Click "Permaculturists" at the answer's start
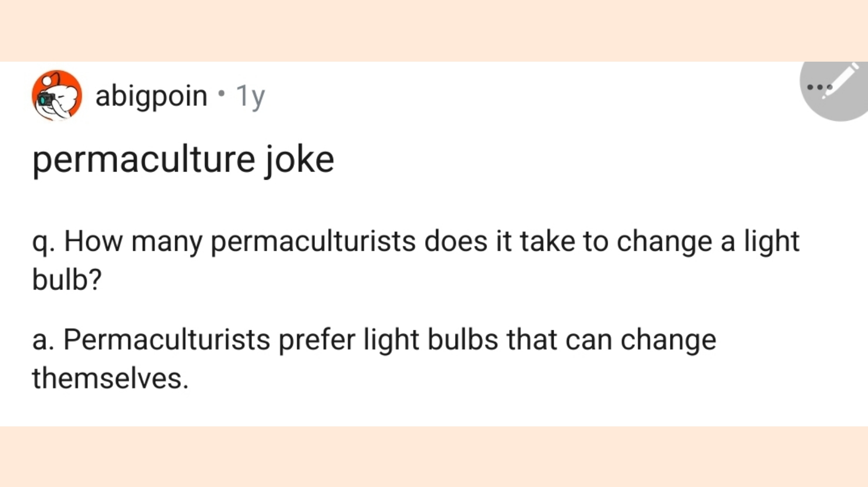 167,340
